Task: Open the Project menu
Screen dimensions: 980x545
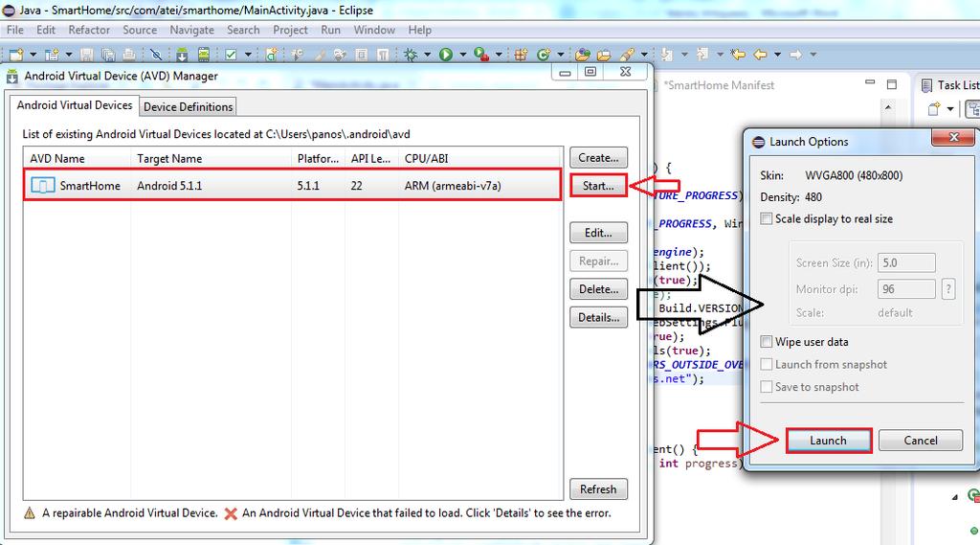Action: (x=290, y=30)
